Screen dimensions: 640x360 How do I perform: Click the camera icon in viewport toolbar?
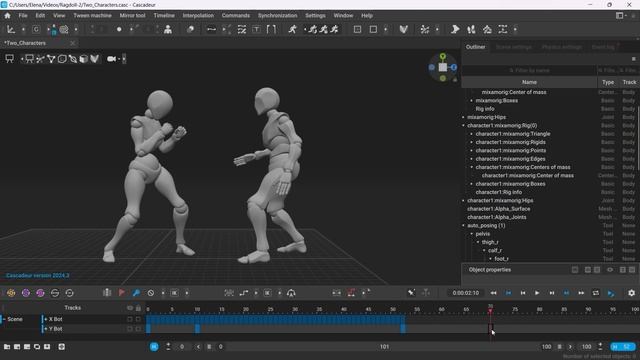(111, 59)
